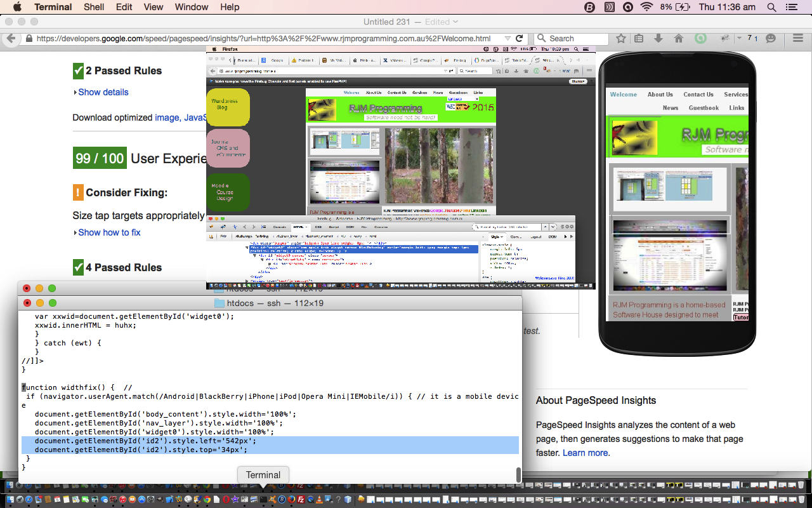Click the Terminal icon in the Dock

[x=263, y=500]
